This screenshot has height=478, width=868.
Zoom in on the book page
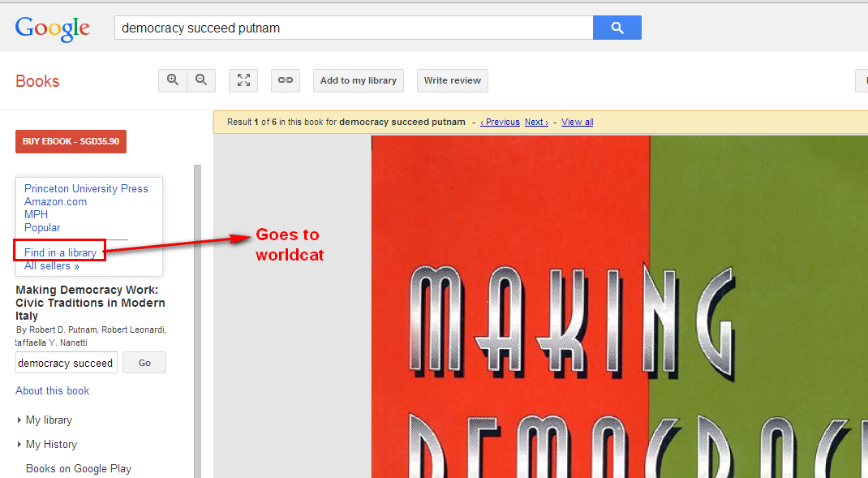[173, 80]
